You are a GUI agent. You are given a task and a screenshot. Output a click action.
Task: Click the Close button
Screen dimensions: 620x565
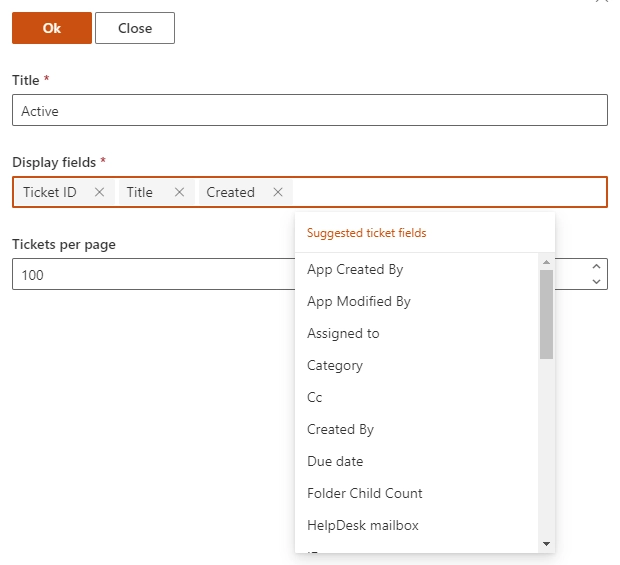(x=135, y=28)
